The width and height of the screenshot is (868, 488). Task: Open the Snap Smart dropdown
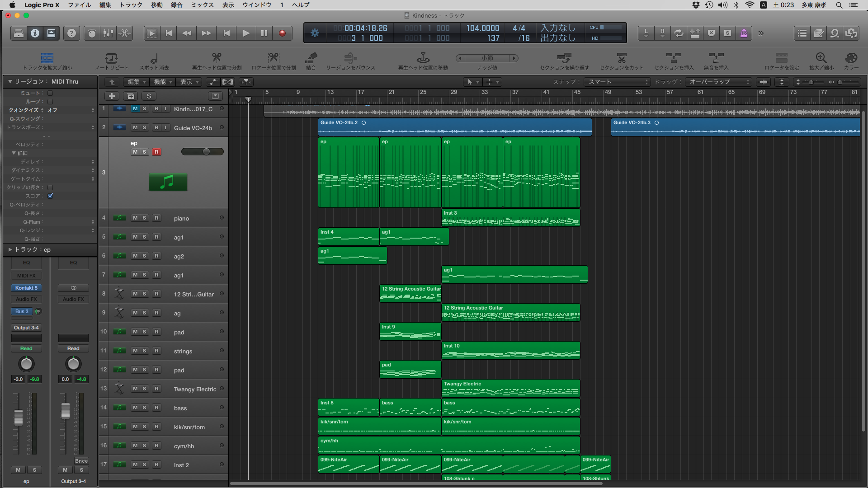click(618, 82)
